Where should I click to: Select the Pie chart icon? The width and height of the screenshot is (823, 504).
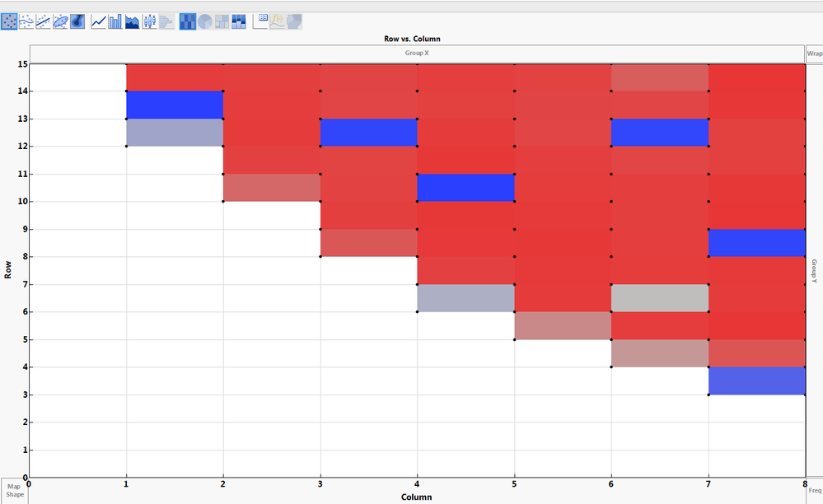tap(204, 21)
